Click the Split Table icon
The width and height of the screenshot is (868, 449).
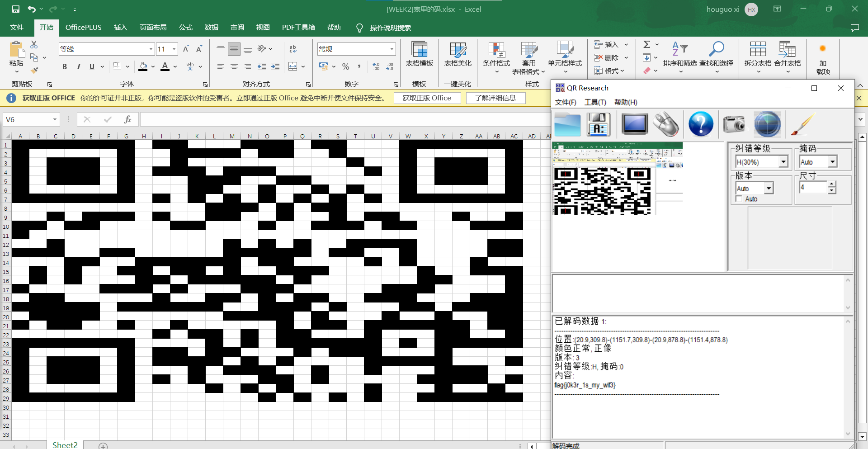coord(758,49)
